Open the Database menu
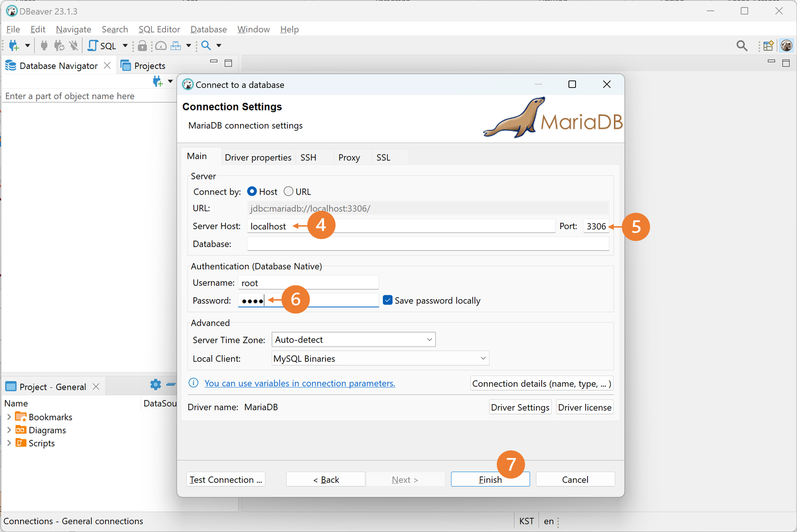This screenshot has height=532, width=797. pyautogui.click(x=209, y=29)
